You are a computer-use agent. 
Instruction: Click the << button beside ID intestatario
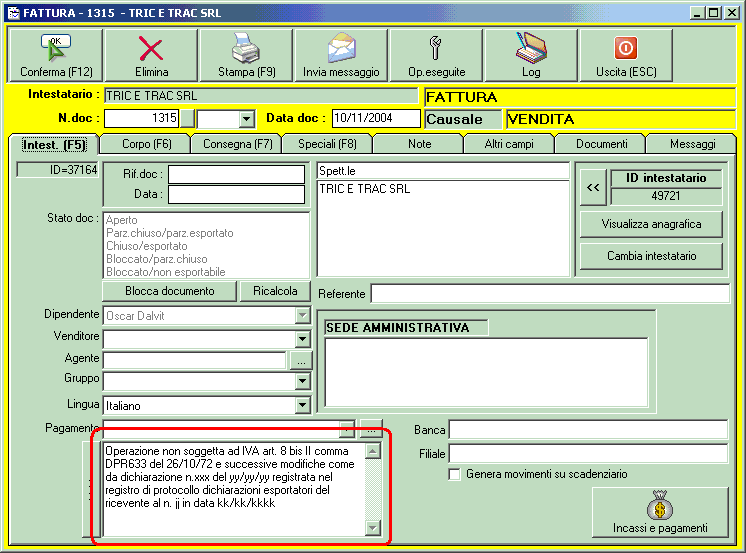tap(593, 188)
